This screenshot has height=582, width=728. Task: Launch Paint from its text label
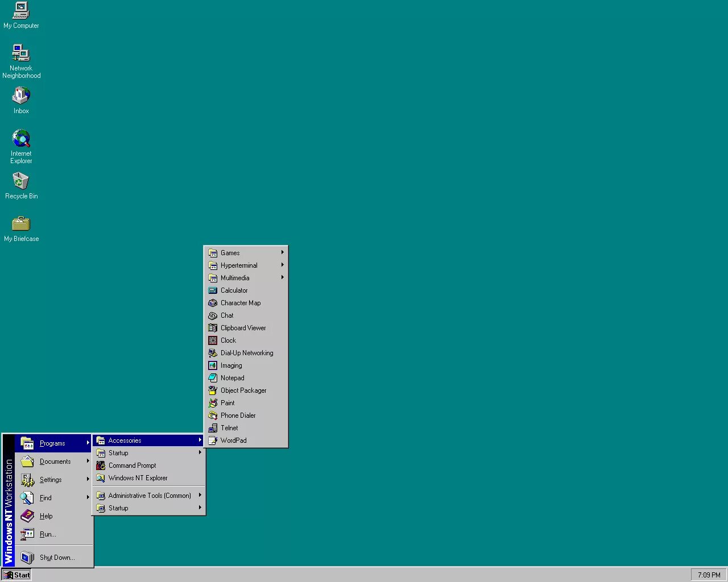pyautogui.click(x=227, y=403)
